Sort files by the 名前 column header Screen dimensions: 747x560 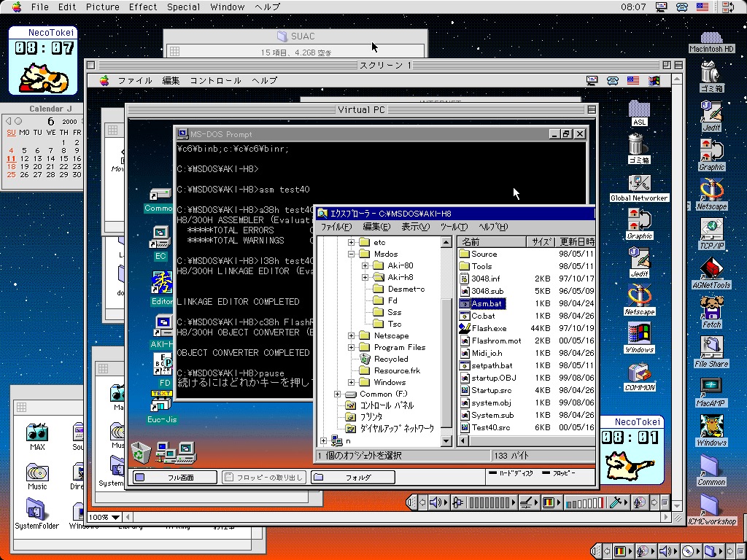point(492,242)
